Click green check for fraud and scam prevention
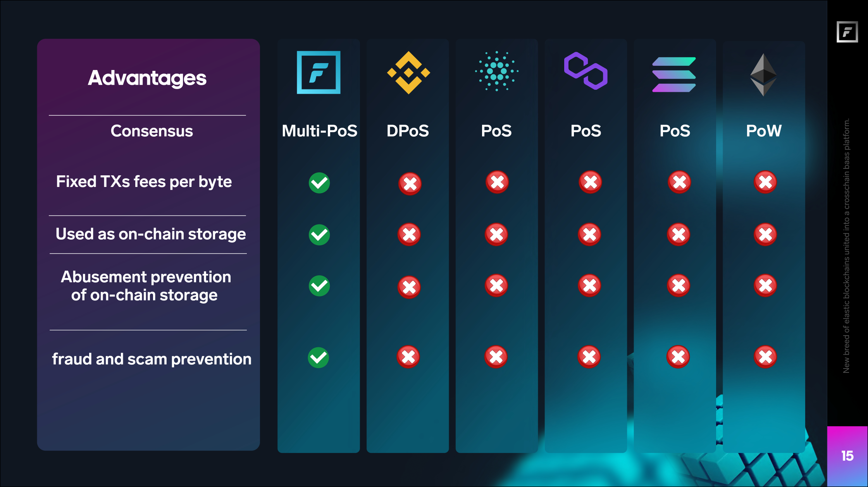The width and height of the screenshot is (868, 487). [x=319, y=357]
